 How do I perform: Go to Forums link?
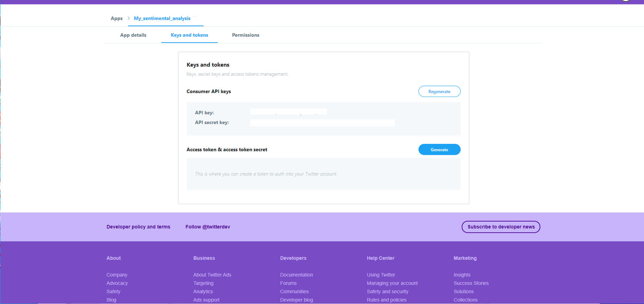coord(288,283)
